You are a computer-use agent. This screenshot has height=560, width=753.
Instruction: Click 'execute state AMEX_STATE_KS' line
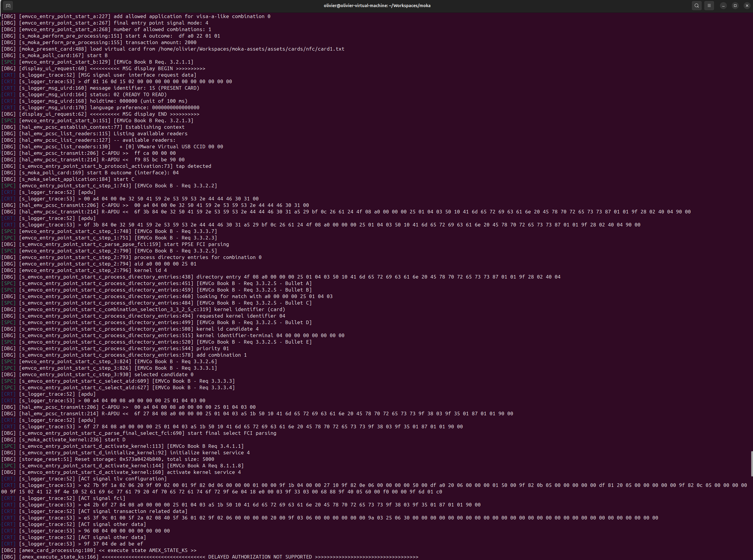tap(99, 551)
